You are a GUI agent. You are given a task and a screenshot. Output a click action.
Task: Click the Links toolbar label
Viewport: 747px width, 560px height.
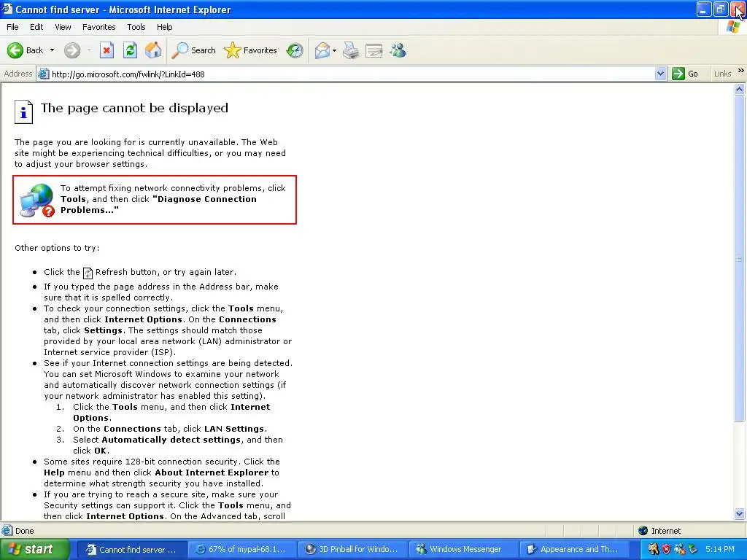pos(722,74)
